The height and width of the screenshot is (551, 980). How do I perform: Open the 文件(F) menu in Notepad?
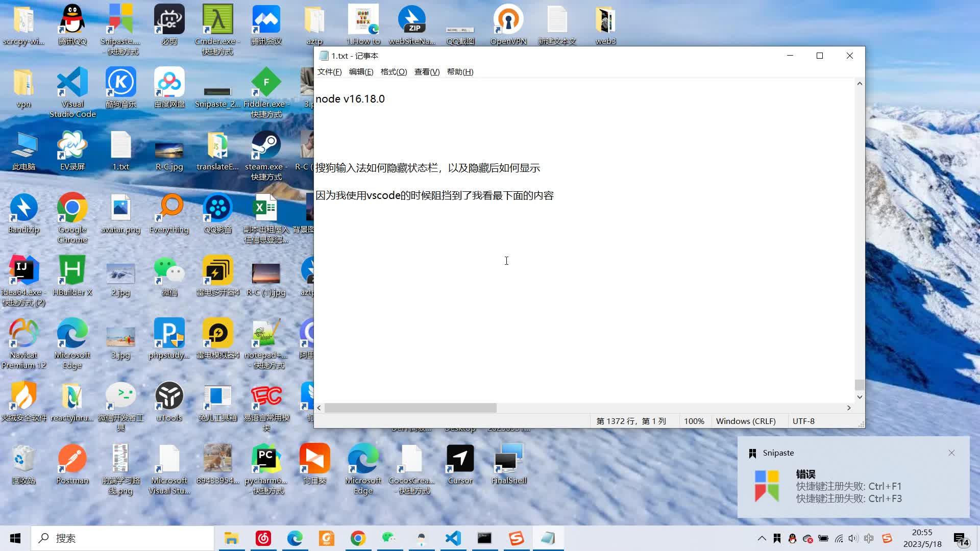(x=329, y=72)
